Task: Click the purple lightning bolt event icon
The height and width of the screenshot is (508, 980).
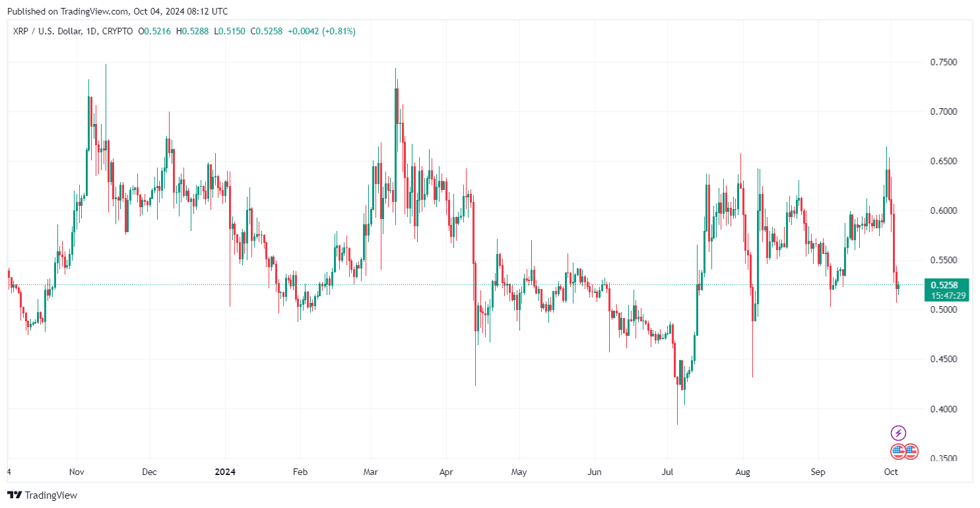Action: point(898,433)
